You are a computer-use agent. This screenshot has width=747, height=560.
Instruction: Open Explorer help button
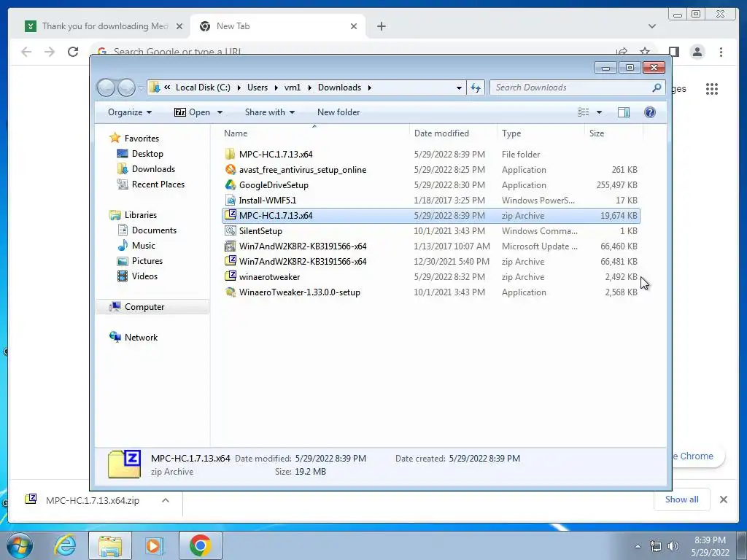point(650,112)
